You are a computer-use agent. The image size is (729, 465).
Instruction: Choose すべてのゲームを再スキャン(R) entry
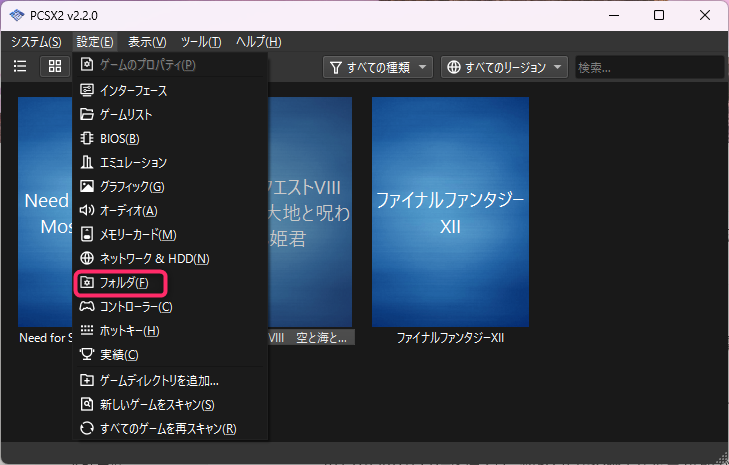[x=170, y=428]
